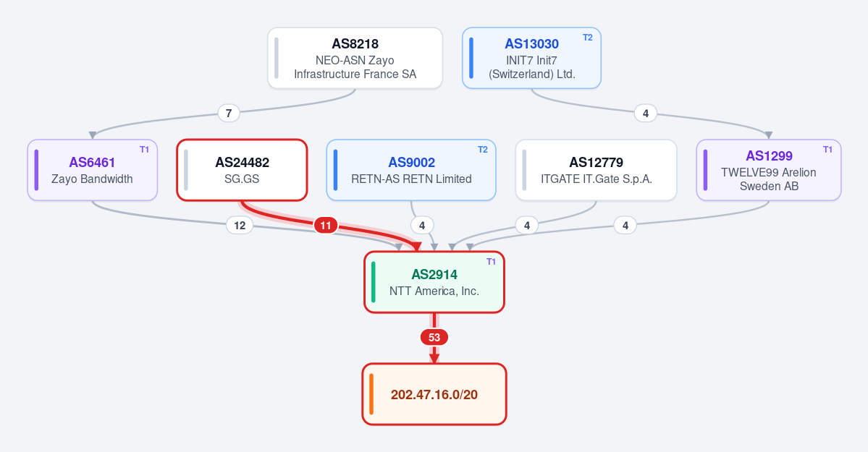Click the 202.47.16.0/20 prefix node

point(434,394)
